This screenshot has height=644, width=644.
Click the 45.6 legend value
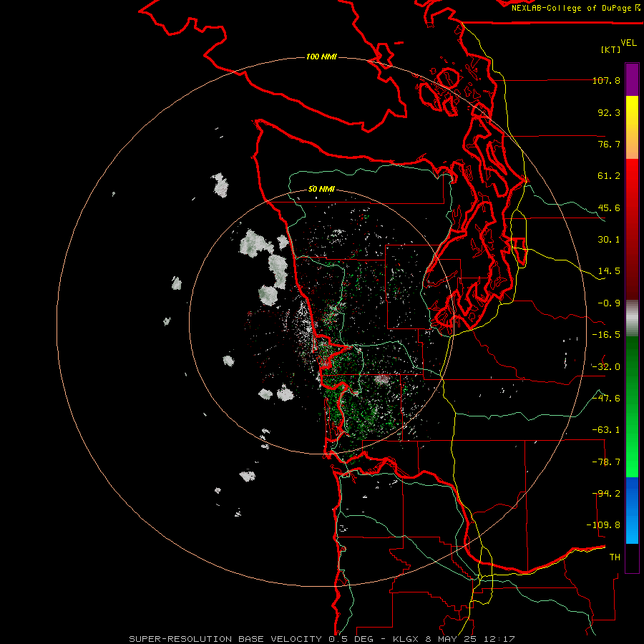click(x=609, y=208)
